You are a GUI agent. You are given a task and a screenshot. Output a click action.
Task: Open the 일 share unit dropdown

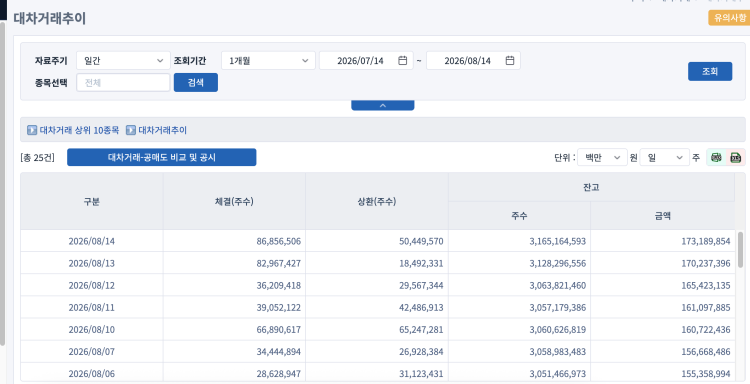pos(664,157)
